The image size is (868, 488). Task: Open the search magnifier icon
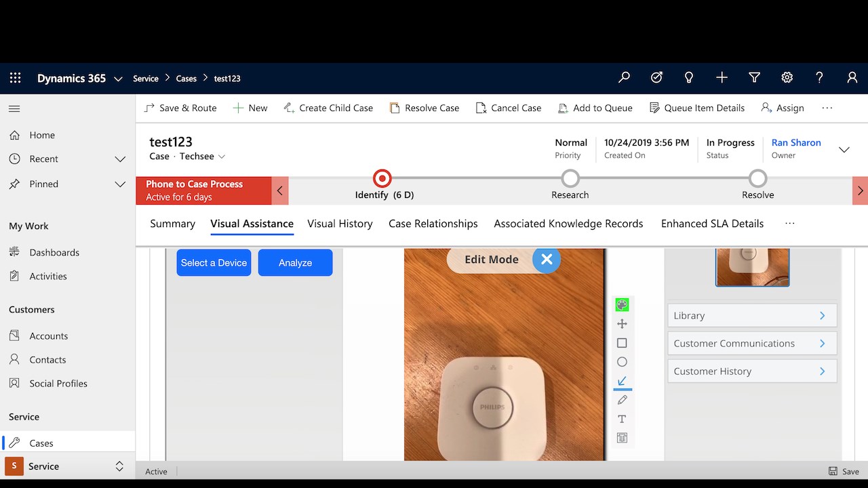(x=624, y=78)
